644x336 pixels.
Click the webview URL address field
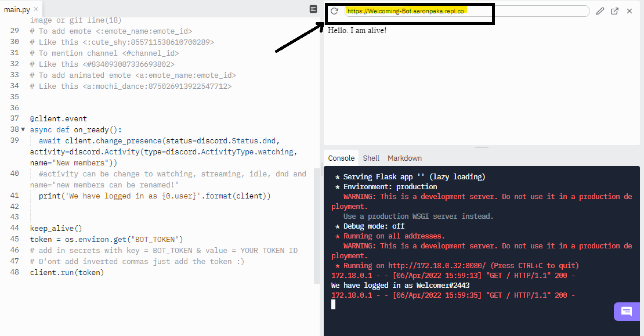(x=466, y=11)
